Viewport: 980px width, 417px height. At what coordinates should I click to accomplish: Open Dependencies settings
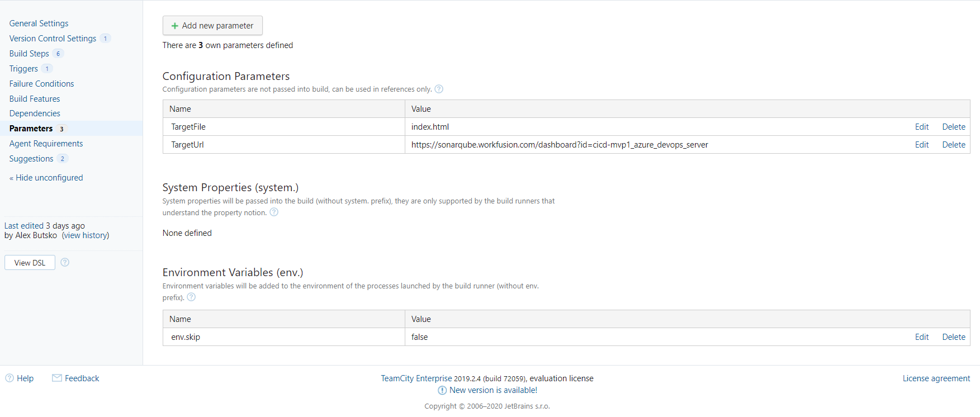35,113
